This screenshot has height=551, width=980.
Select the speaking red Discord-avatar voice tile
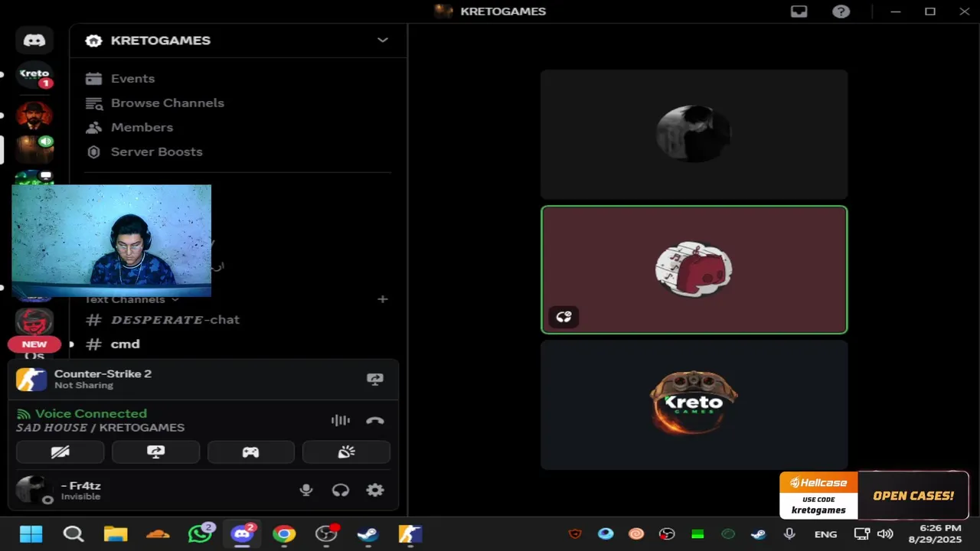(694, 270)
